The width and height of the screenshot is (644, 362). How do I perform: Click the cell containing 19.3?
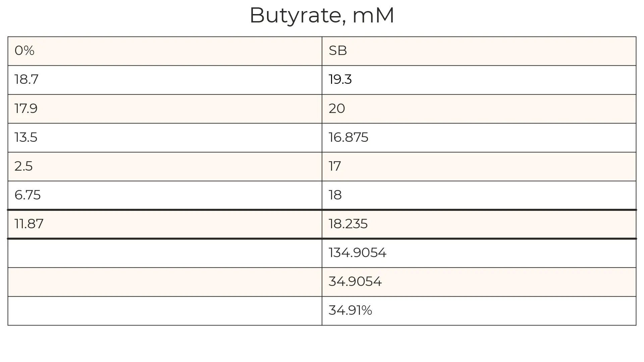click(479, 80)
